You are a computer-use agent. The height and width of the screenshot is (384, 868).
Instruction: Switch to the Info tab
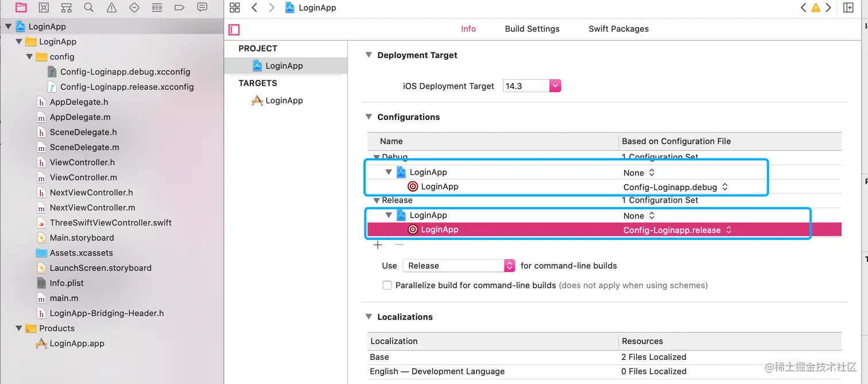coord(468,29)
